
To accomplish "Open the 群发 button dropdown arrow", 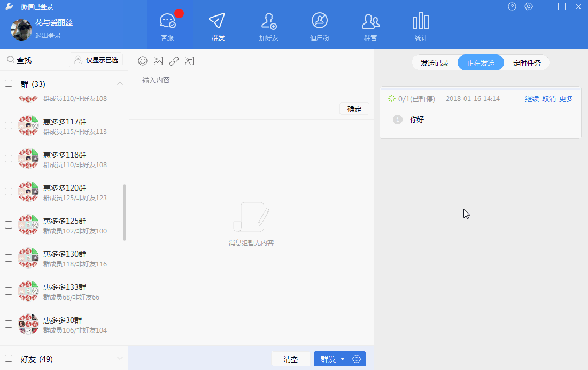I will [x=343, y=359].
